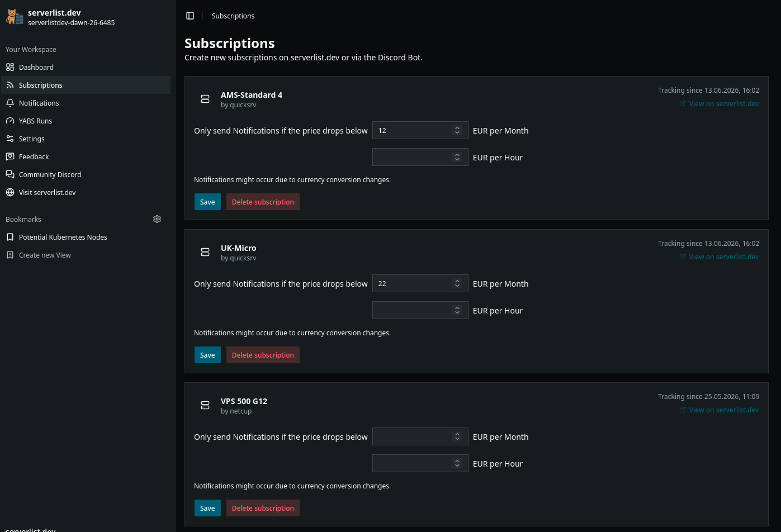Click VPS 500 G12 EUR per Month field
Screen dimensions: 781x532
coord(420,436)
